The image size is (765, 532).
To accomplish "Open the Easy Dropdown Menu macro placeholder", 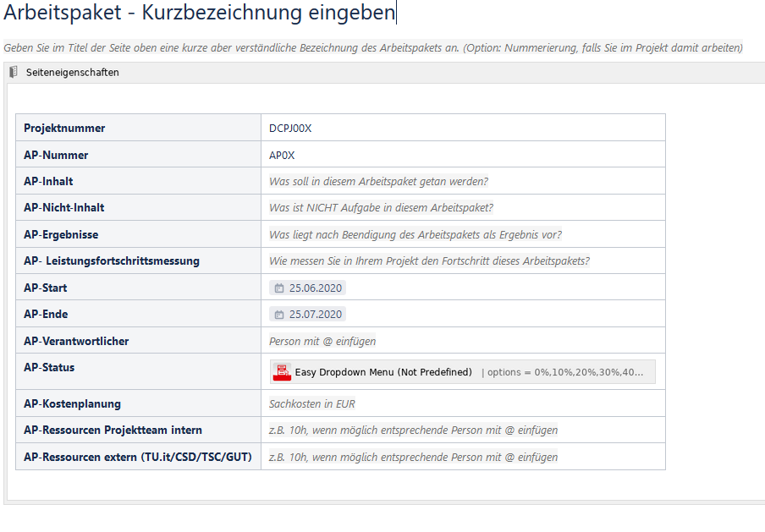I will coord(463,372).
